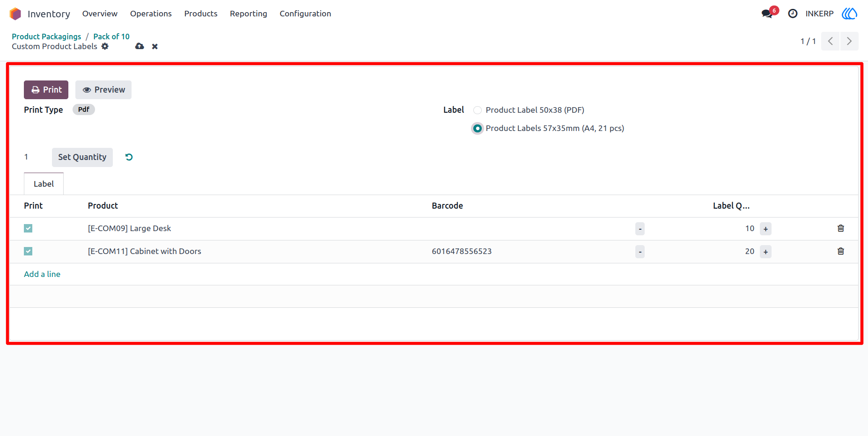Open the Products menu
Viewport: 868px width, 436px height.
(x=201, y=14)
